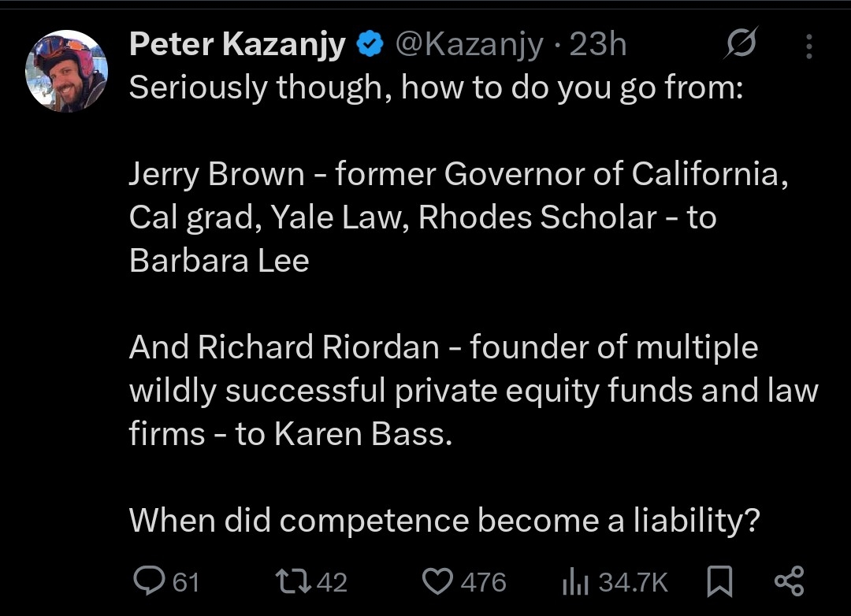Click the text "When did competence become a liability?"
The image size is (851, 616).
point(444,520)
